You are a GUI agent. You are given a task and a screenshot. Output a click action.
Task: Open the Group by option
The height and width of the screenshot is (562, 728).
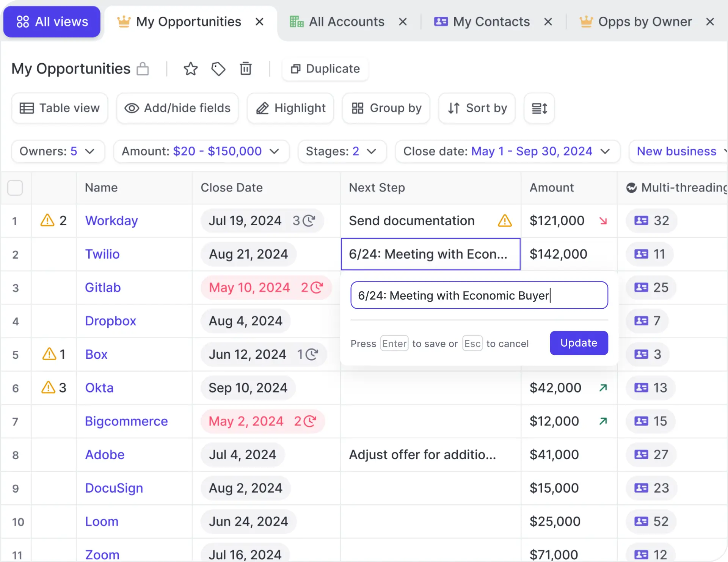386,108
